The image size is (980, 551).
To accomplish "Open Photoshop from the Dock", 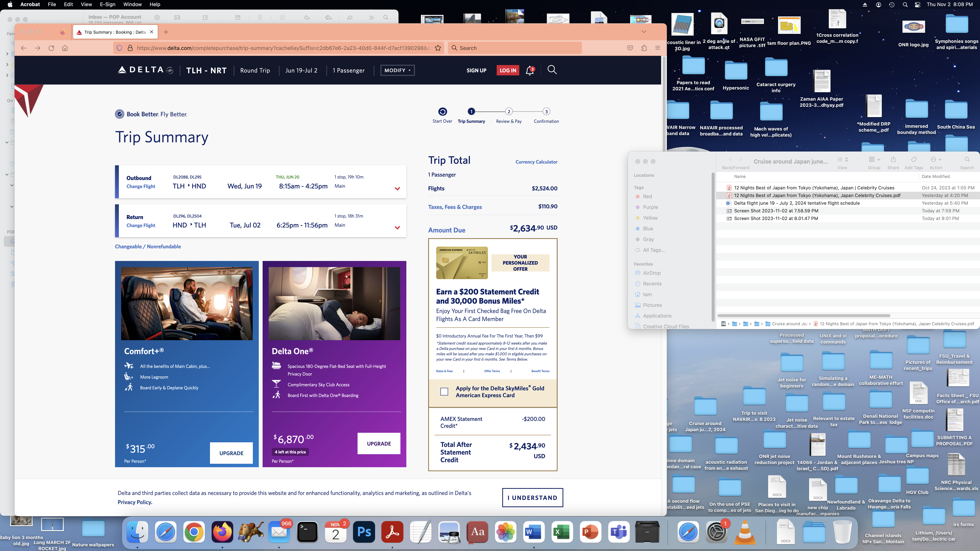I will pyautogui.click(x=364, y=532).
